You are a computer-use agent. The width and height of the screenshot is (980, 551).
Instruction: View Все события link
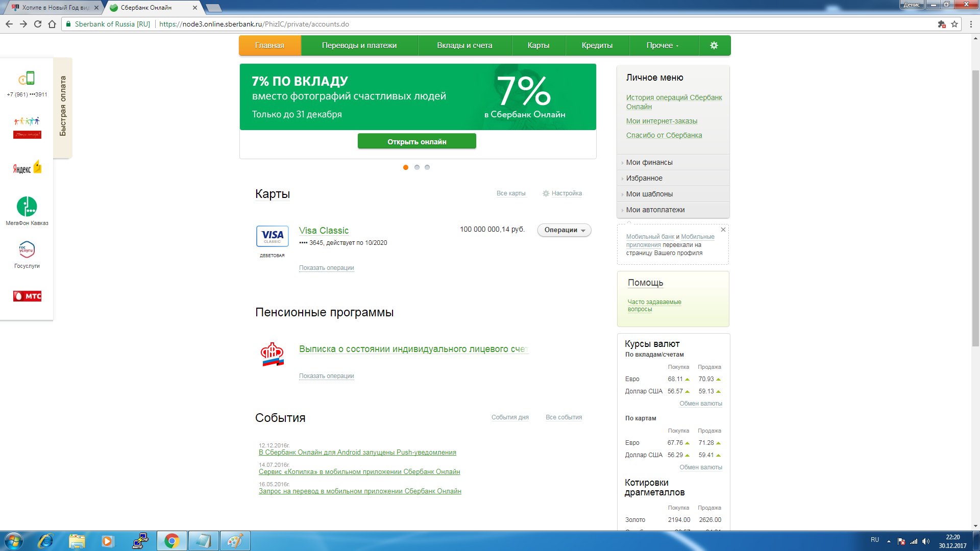point(563,417)
